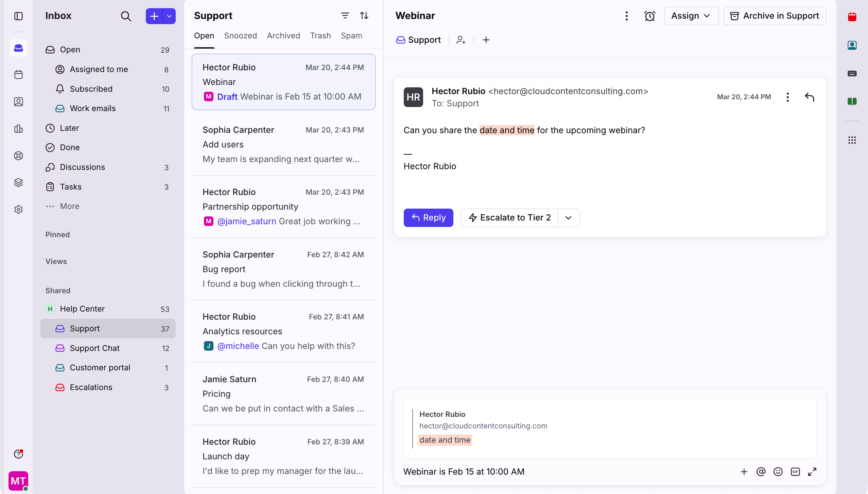Click the mention @ icon in composer
The image size is (868, 494).
pos(761,472)
